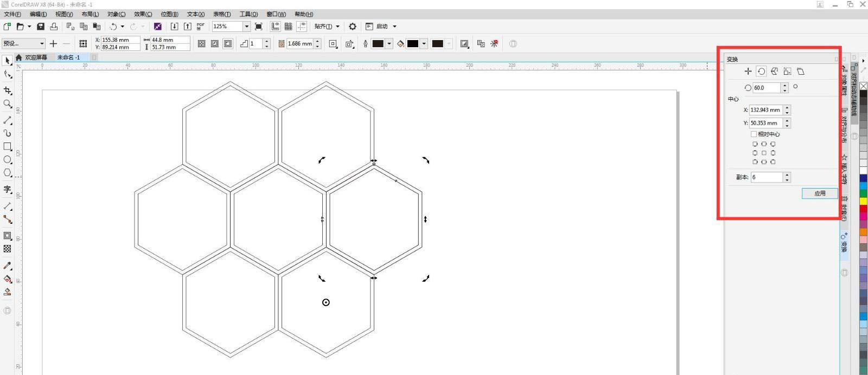Open the Options gear icon
868x375 pixels.
click(353, 27)
